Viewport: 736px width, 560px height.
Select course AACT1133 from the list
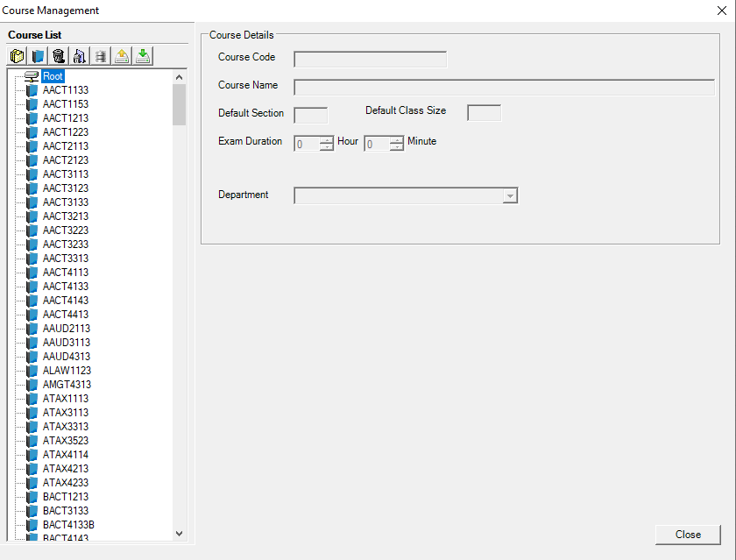(66, 89)
